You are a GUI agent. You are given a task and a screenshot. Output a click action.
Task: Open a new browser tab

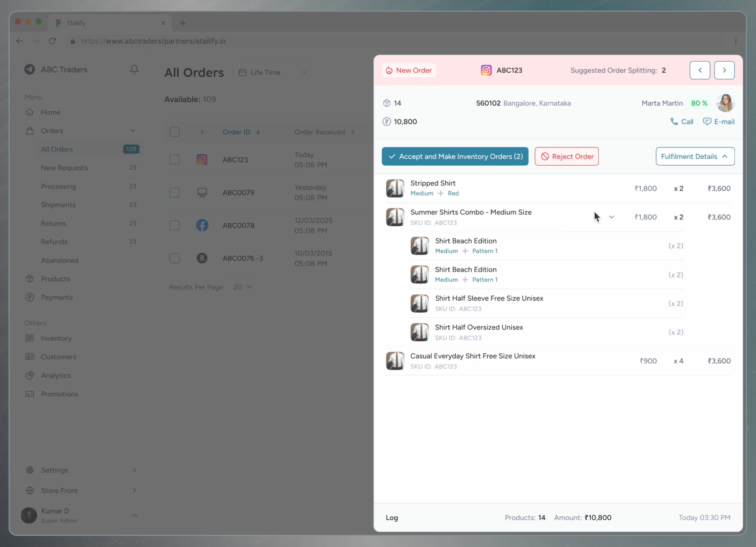(x=182, y=23)
